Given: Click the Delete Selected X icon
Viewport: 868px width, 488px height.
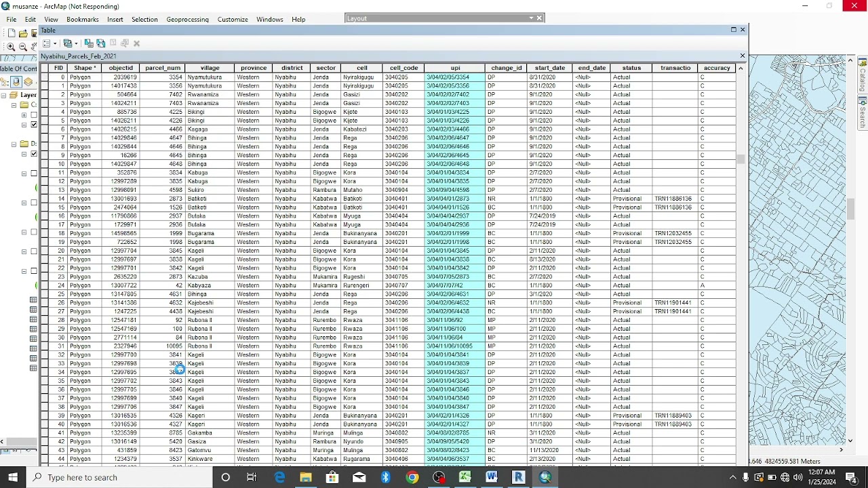Looking at the screenshot, I should coord(136,43).
